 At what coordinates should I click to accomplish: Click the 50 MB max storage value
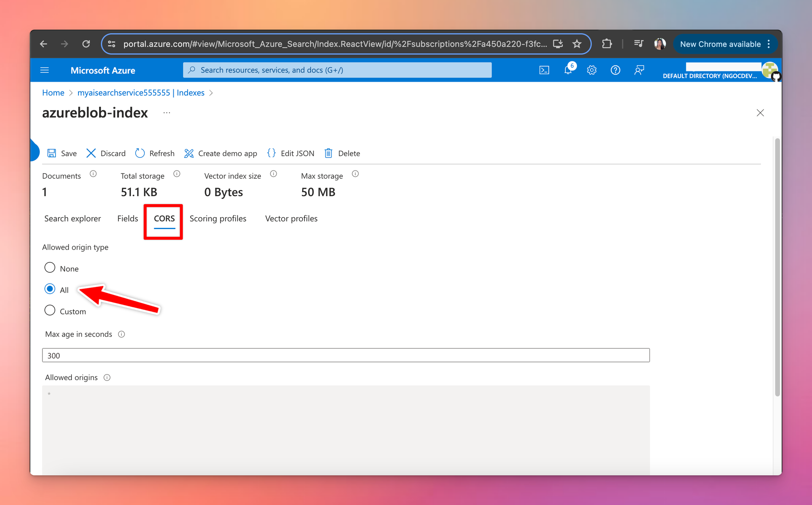tap(318, 192)
